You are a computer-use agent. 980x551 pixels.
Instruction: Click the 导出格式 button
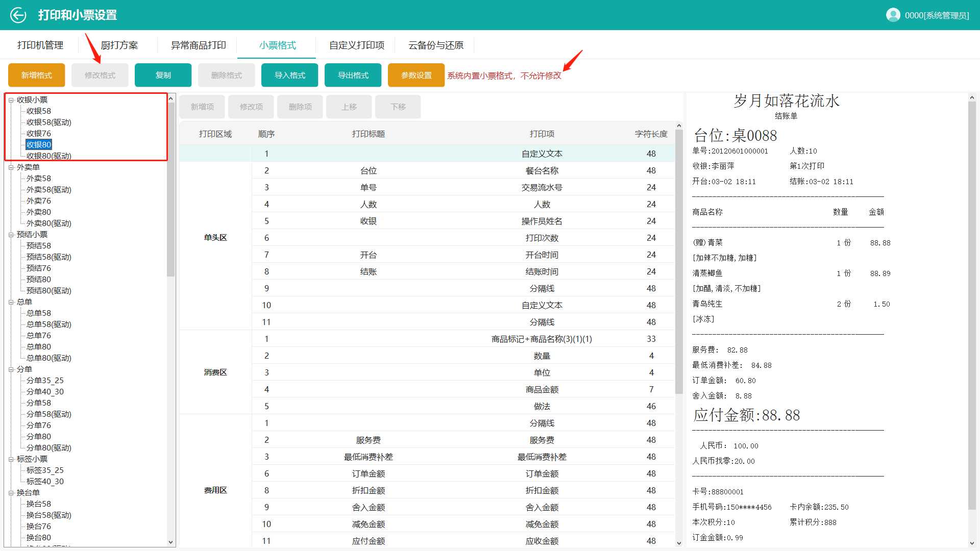pos(353,75)
